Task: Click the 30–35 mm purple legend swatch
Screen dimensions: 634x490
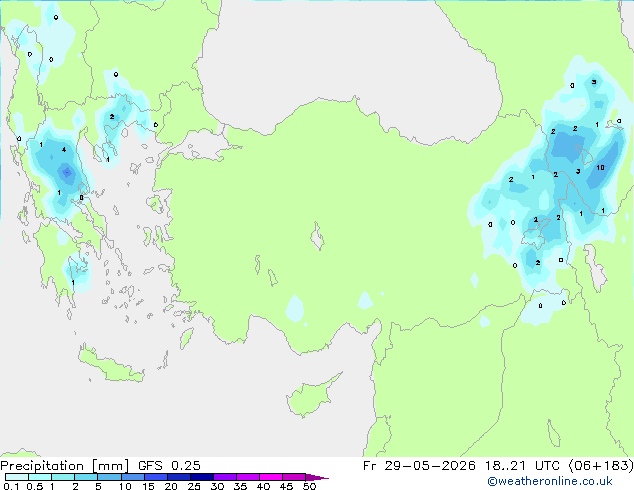Action: click(x=224, y=477)
